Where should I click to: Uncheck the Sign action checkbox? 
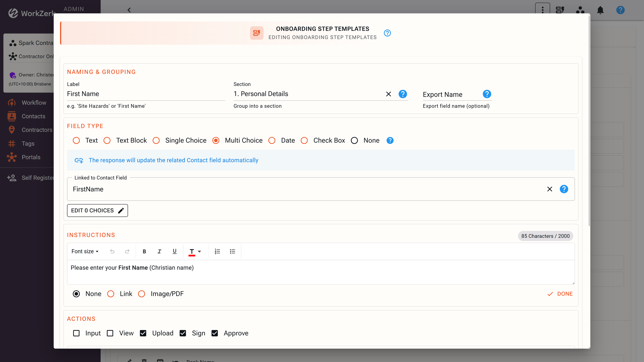tap(183, 333)
